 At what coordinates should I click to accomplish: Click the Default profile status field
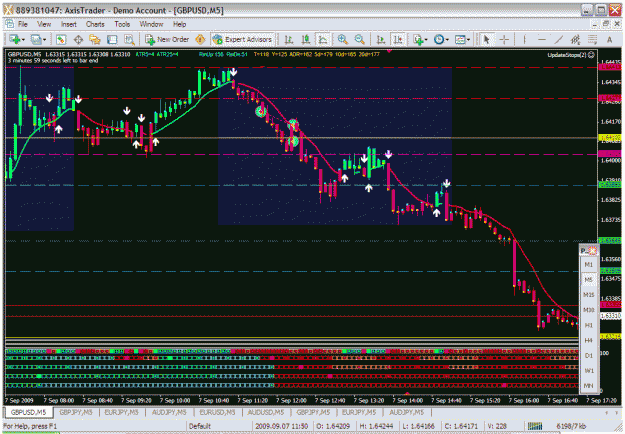coord(200,426)
